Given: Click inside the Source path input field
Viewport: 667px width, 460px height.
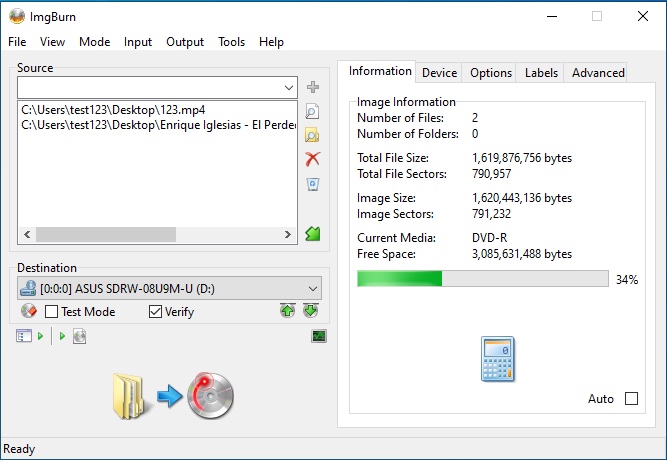Looking at the screenshot, I should 150,88.
